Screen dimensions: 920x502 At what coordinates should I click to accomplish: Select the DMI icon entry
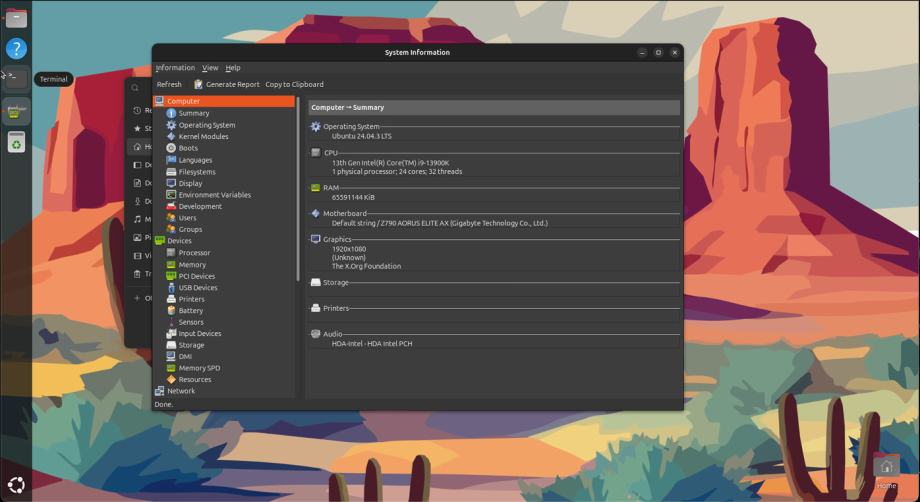click(x=171, y=356)
